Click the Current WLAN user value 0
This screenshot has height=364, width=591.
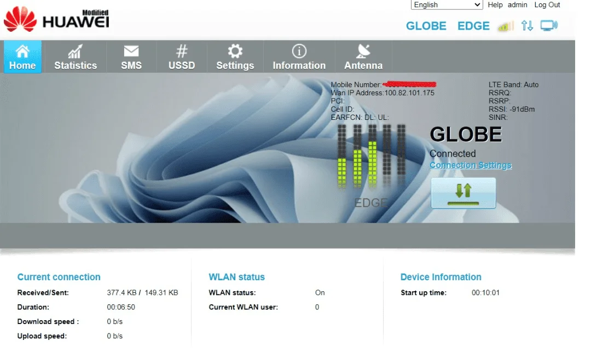tap(317, 307)
